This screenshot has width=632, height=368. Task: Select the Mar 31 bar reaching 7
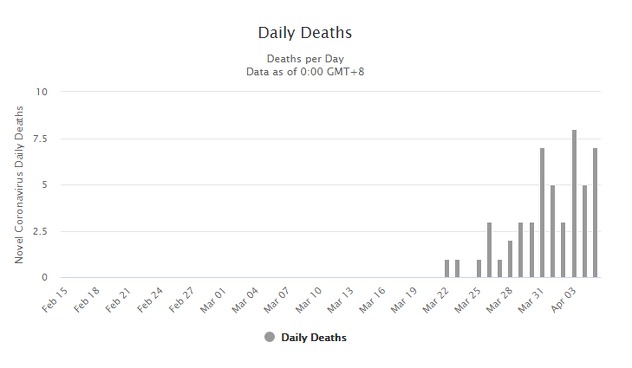542,212
